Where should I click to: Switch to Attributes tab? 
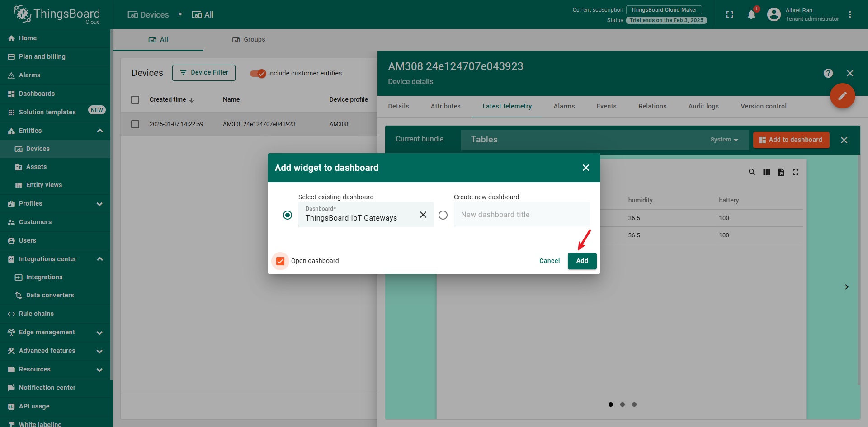pyautogui.click(x=446, y=106)
